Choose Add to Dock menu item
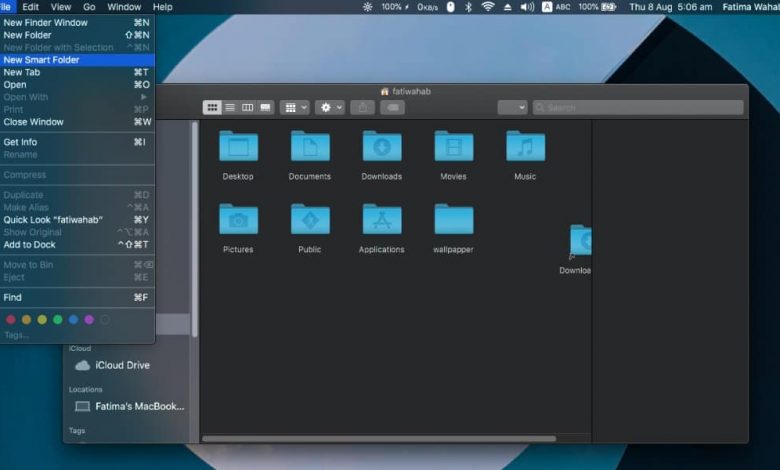The image size is (780, 470). pos(77,244)
